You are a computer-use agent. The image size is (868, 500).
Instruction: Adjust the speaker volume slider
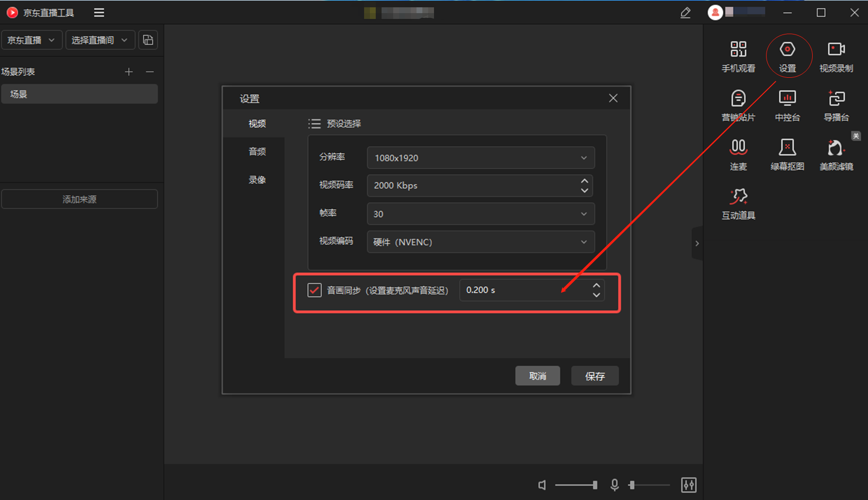click(576, 484)
